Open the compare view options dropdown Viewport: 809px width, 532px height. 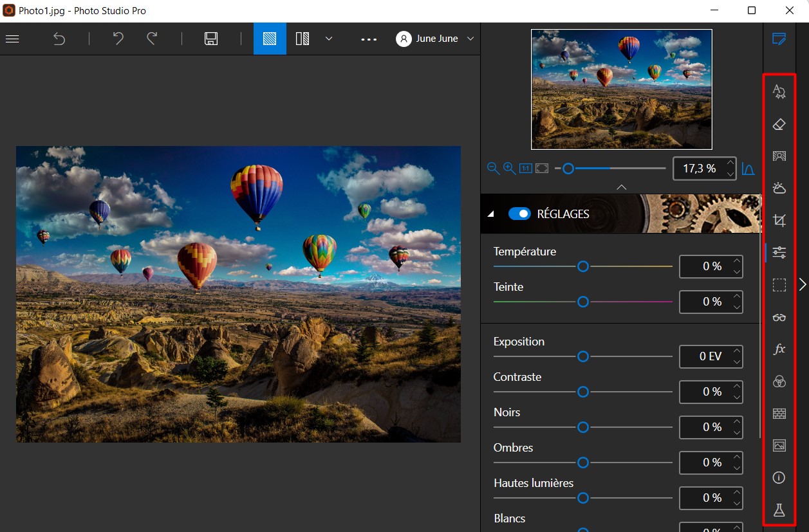(x=329, y=39)
